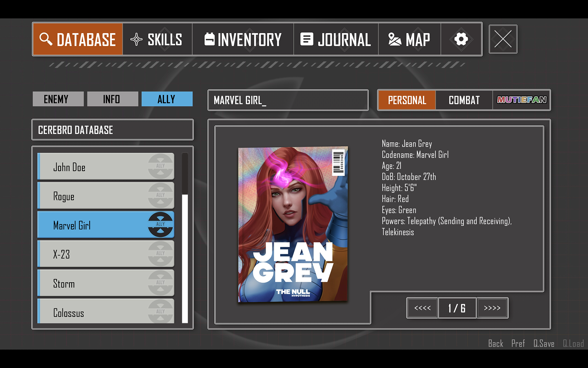Viewport: 588px width, 368px height.
Task: Open the Database tab
Action: pos(78,39)
